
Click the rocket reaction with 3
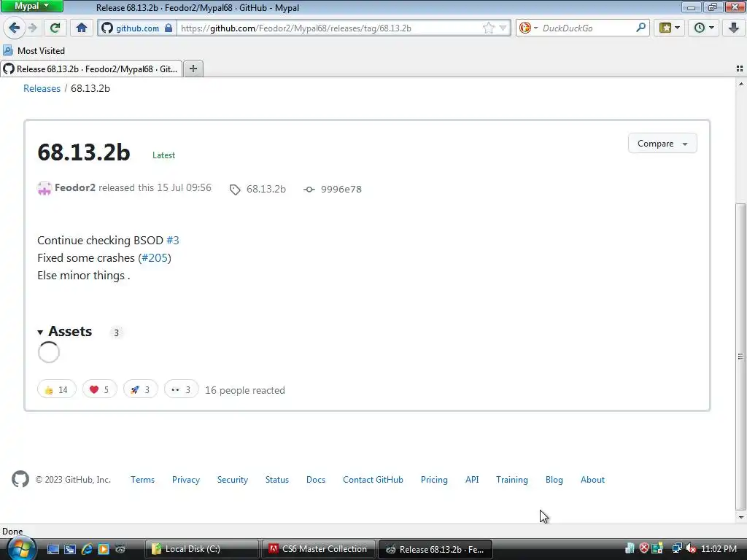pyautogui.click(x=141, y=389)
